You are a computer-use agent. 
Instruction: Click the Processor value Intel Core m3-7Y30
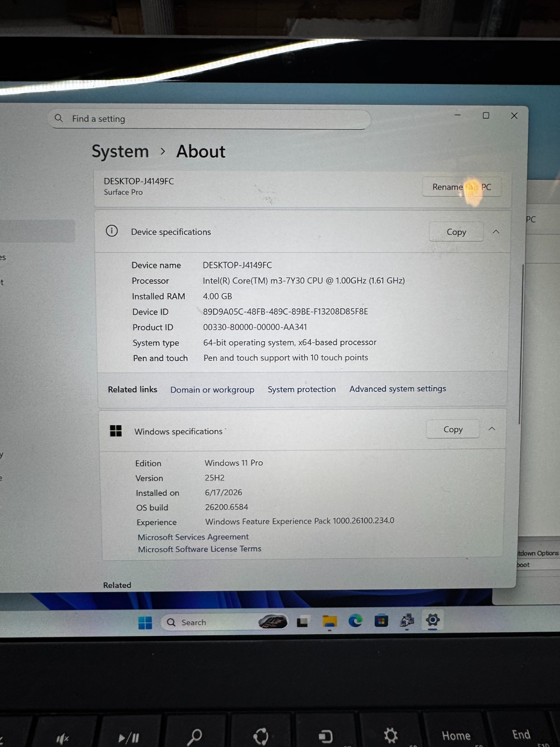(x=304, y=281)
